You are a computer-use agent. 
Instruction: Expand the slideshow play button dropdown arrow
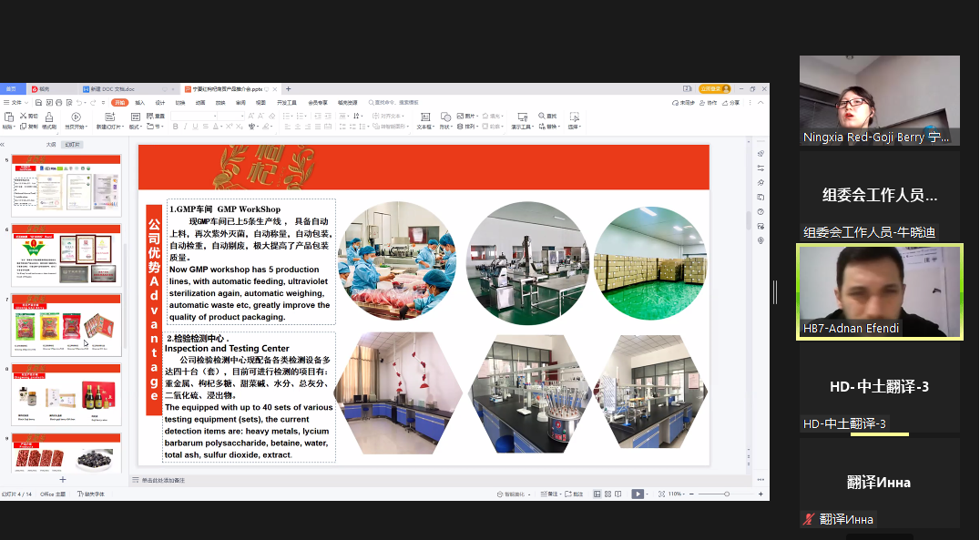(x=647, y=494)
